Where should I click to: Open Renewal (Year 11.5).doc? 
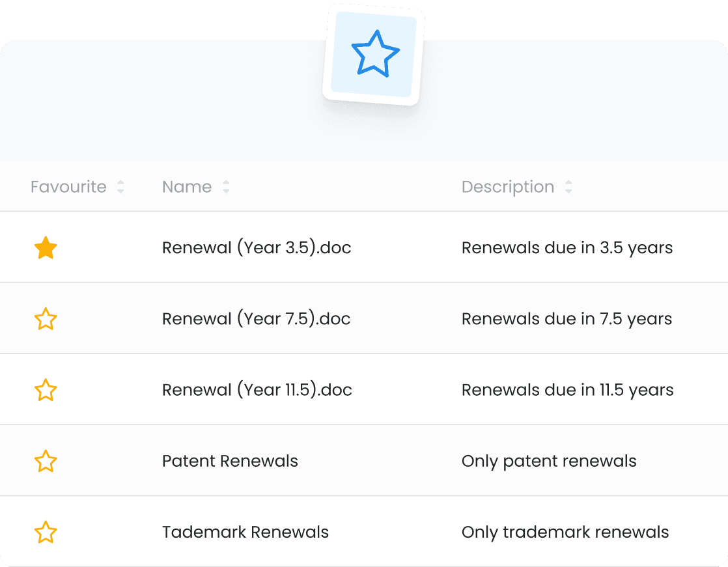click(x=257, y=390)
